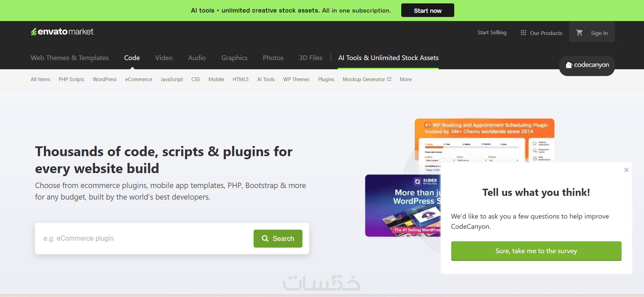Open HTML5 category
This screenshot has height=297, width=644.
tap(240, 79)
